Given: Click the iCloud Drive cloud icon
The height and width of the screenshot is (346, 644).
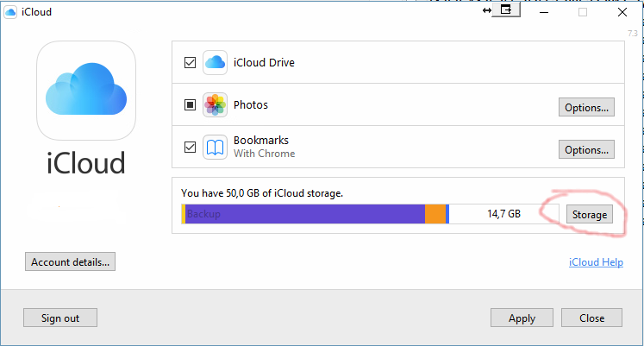Looking at the screenshot, I should 215,62.
